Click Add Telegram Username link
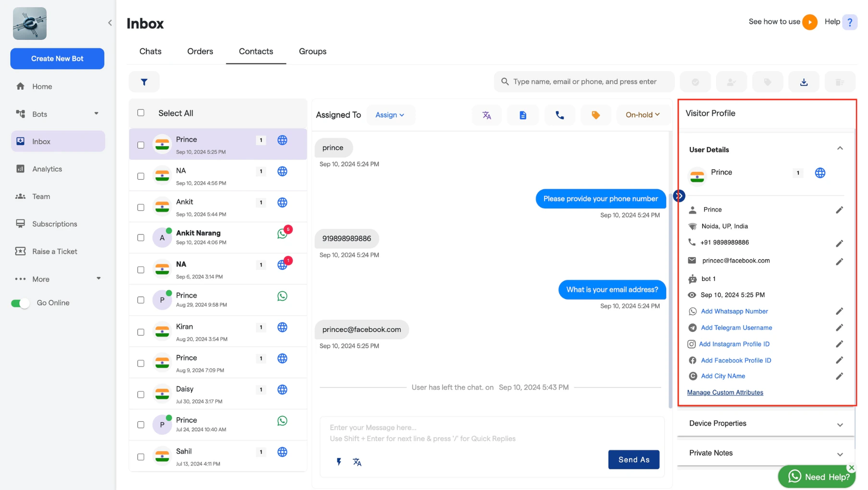Screen dimensions: 868x490 pos(736,328)
